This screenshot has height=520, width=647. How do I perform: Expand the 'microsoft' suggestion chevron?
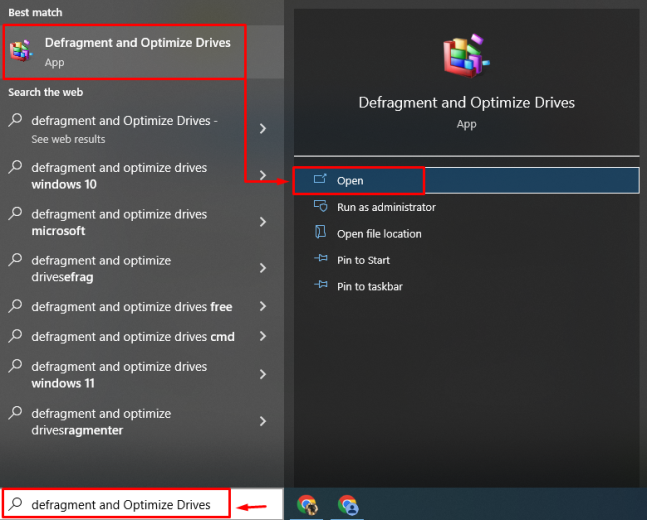(263, 222)
